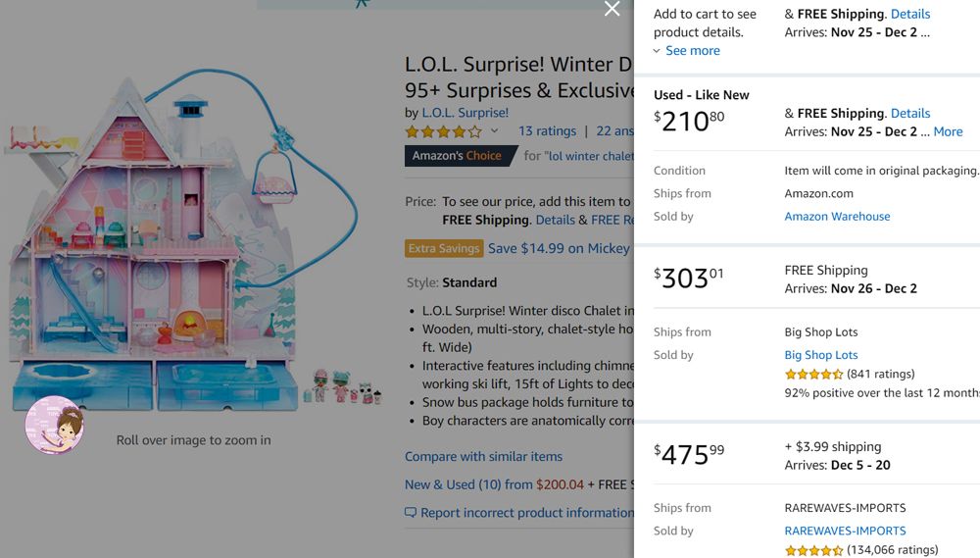Open the Amazon Warehouse seller link
Image resolution: width=980 pixels, height=558 pixels.
tap(837, 217)
